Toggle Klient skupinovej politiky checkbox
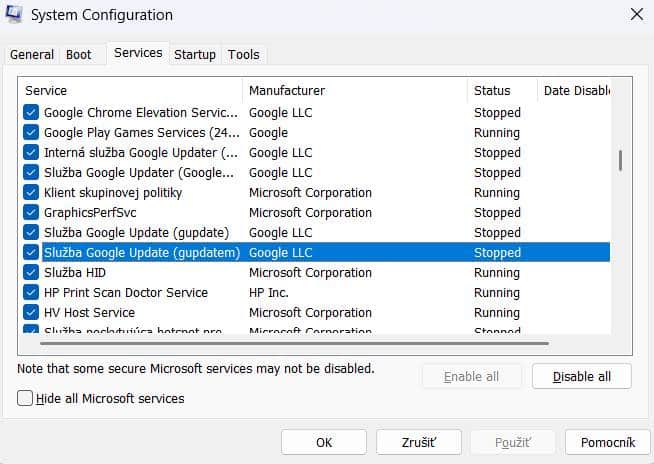 point(31,192)
